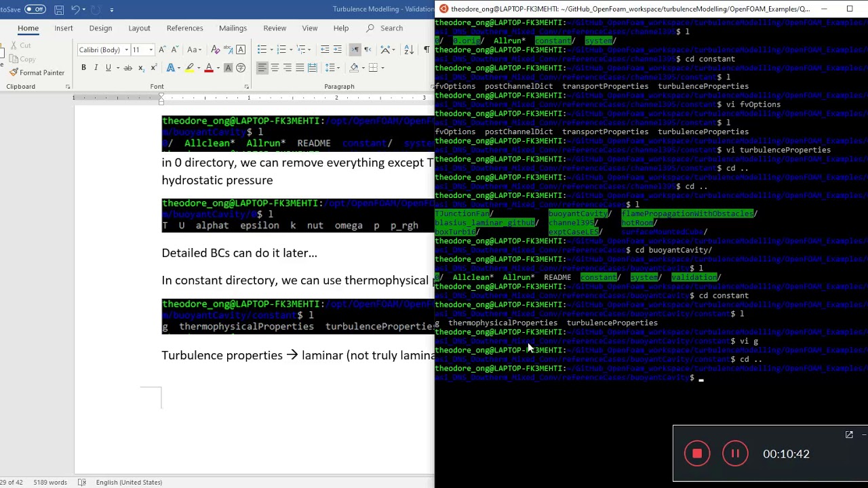The height and width of the screenshot is (488, 868).
Task: Toggle Superscript formatting
Action: tap(153, 68)
